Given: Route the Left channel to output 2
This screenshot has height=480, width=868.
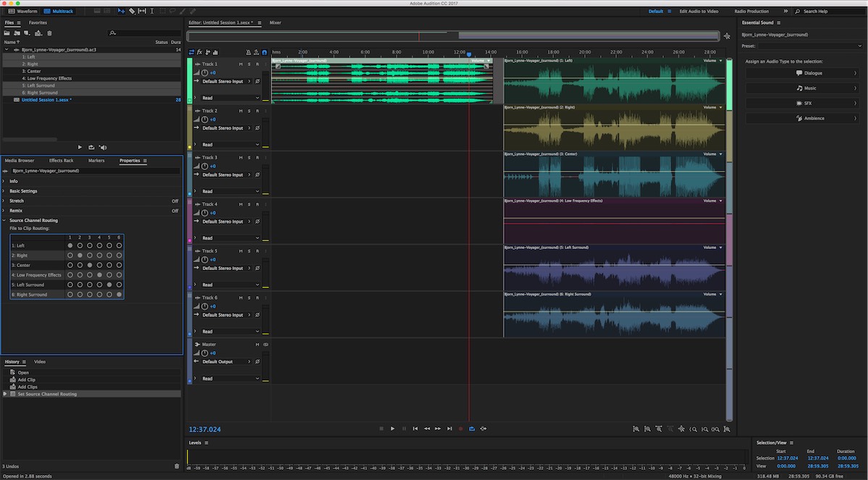Looking at the screenshot, I should click(80, 245).
